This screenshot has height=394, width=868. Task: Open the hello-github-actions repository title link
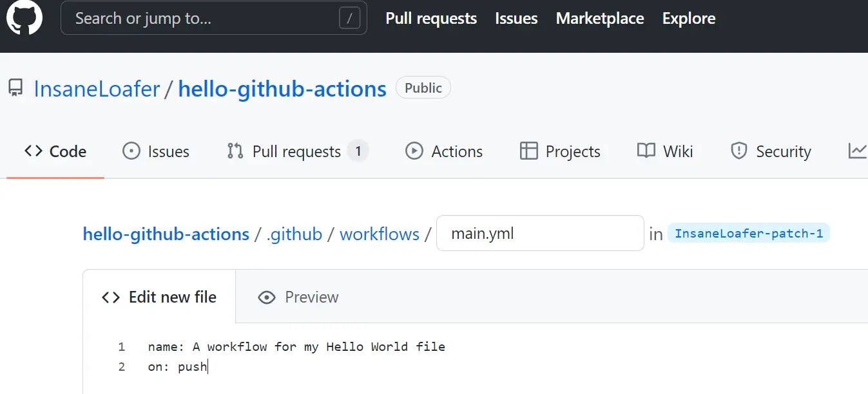(282, 88)
